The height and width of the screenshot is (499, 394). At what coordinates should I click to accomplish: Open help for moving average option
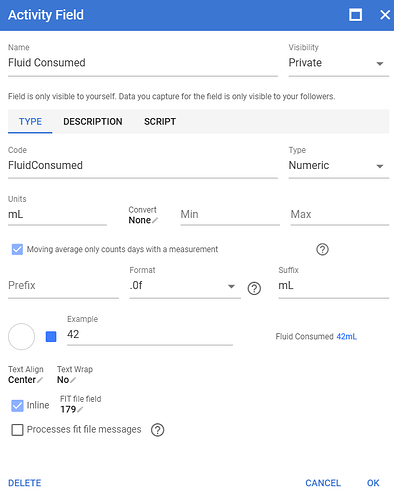click(x=322, y=249)
